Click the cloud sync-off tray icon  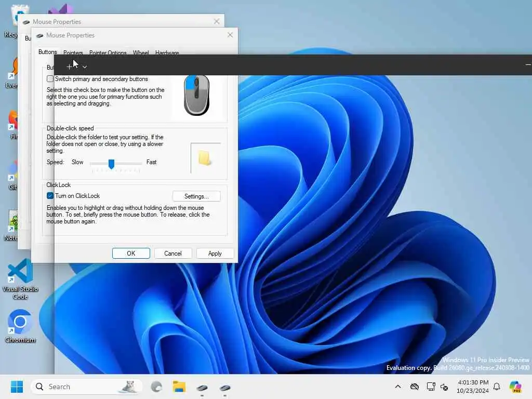point(414,387)
